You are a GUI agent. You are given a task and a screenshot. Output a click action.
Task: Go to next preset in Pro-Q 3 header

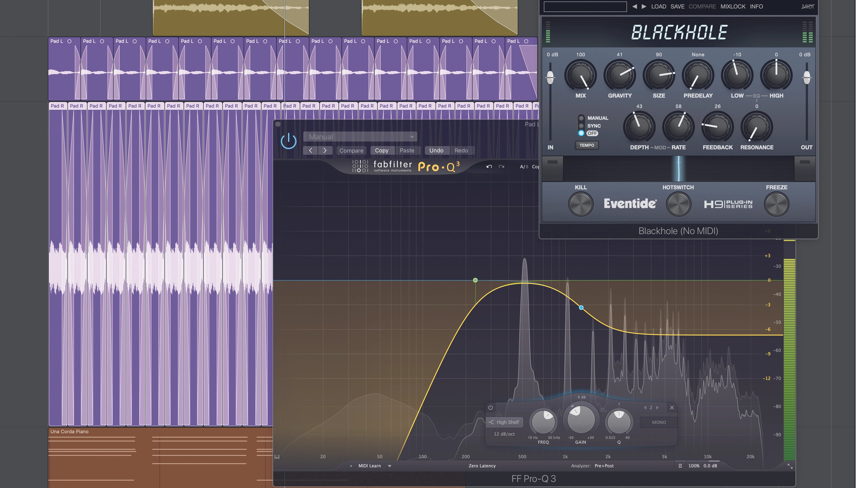(x=325, y=151)
